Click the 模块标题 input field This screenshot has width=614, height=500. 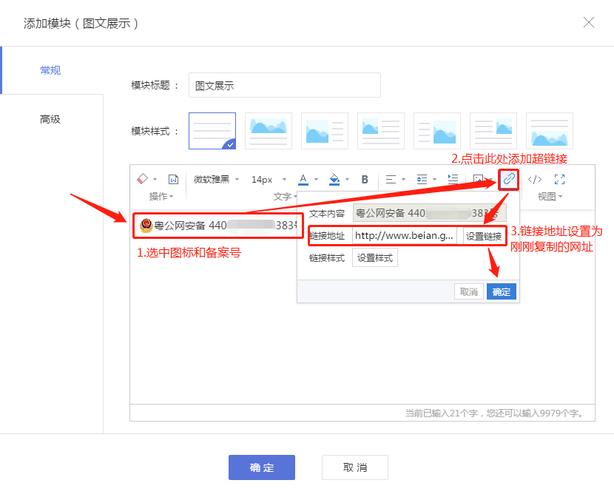pyautogui.click(x=284, y=85)
